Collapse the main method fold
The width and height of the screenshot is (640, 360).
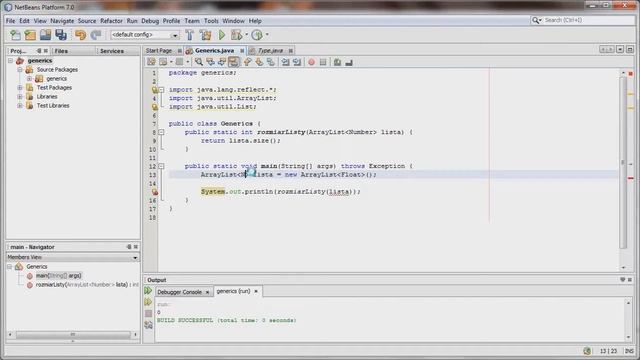[x=161, y=166]
